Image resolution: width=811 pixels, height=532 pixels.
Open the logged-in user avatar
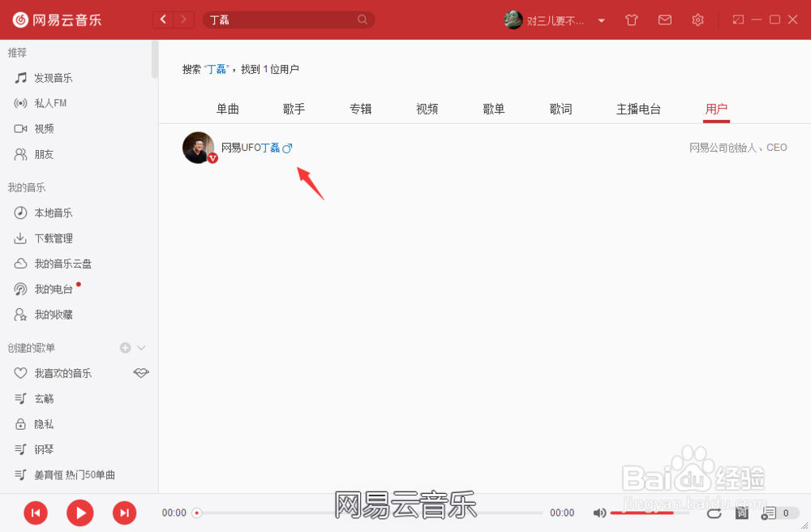pyautogui.click(x=513, y=19)
